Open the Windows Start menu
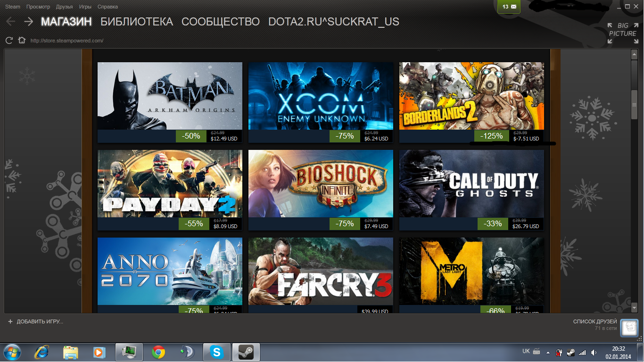644x362 pixels. (13, 352)
